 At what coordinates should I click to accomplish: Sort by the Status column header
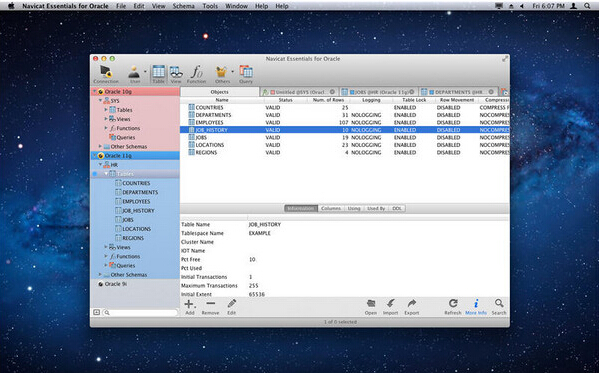click(x=285, y=100)
